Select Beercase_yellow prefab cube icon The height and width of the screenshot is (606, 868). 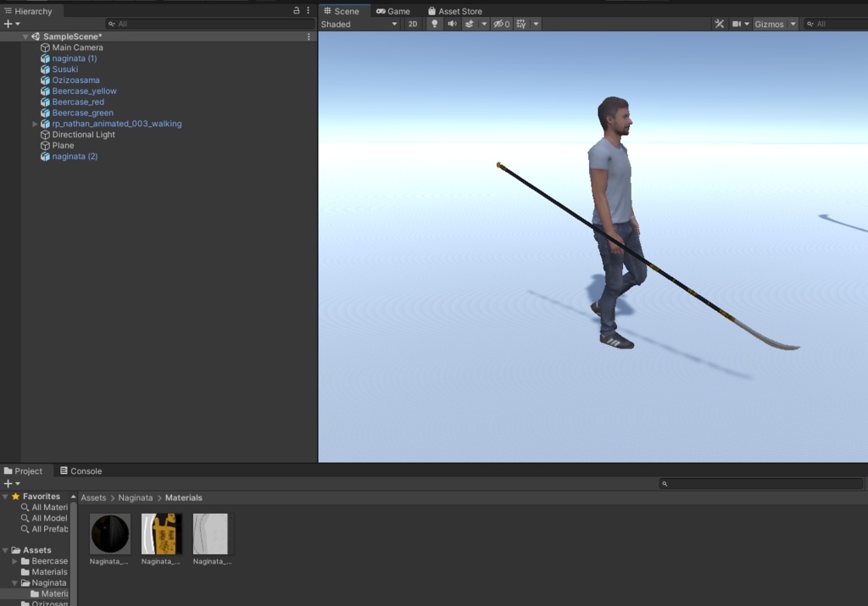[x=46, y=92]
